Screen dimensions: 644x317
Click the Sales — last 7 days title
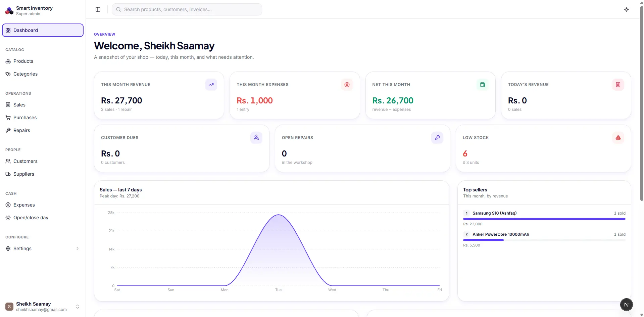tap(121, 190)
